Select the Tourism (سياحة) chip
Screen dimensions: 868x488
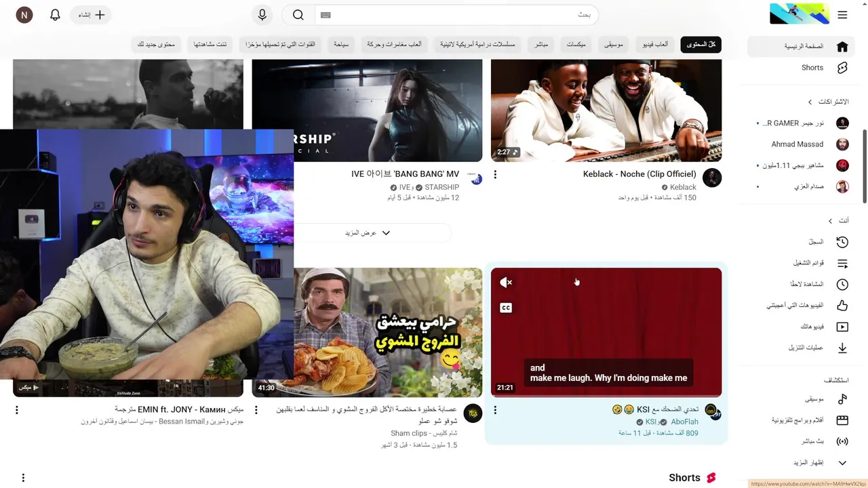tap(340, 44)
